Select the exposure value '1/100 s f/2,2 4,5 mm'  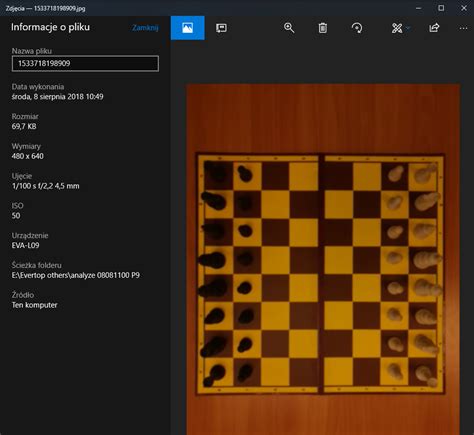click(46, 186)
